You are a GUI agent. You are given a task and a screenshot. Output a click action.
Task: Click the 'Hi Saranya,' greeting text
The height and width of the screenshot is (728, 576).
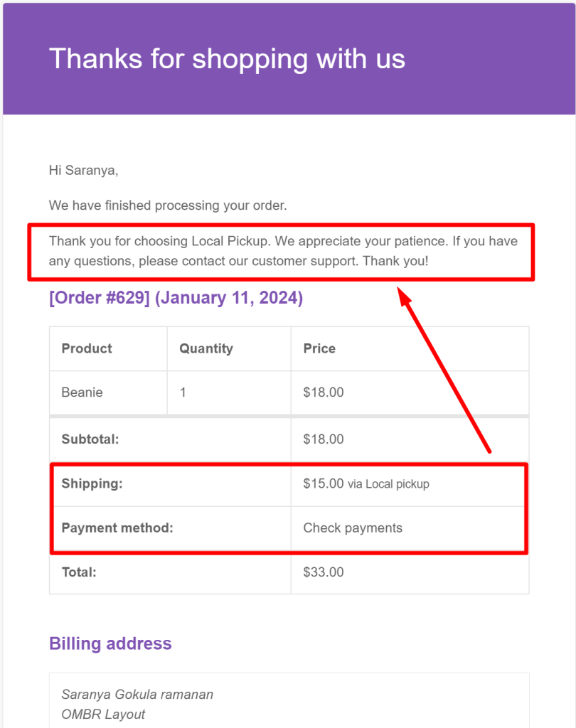84,171
